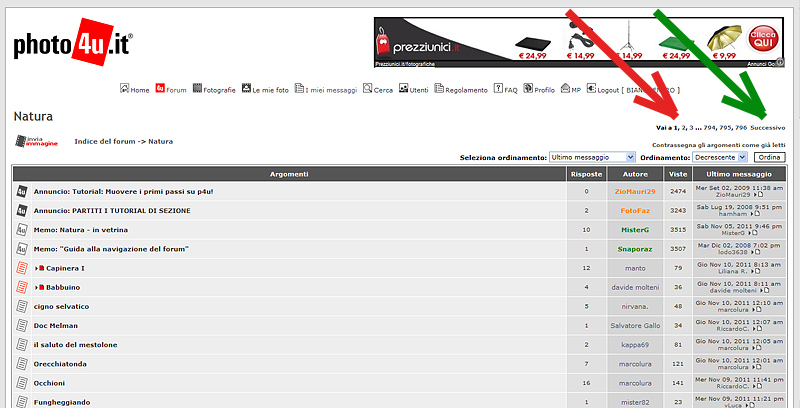Click the Home icon in navigation

click(x=124, y=89)
